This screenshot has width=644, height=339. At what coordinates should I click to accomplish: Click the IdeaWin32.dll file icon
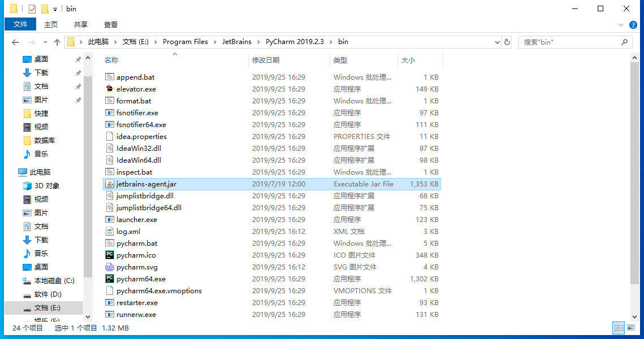coord(109,148)
